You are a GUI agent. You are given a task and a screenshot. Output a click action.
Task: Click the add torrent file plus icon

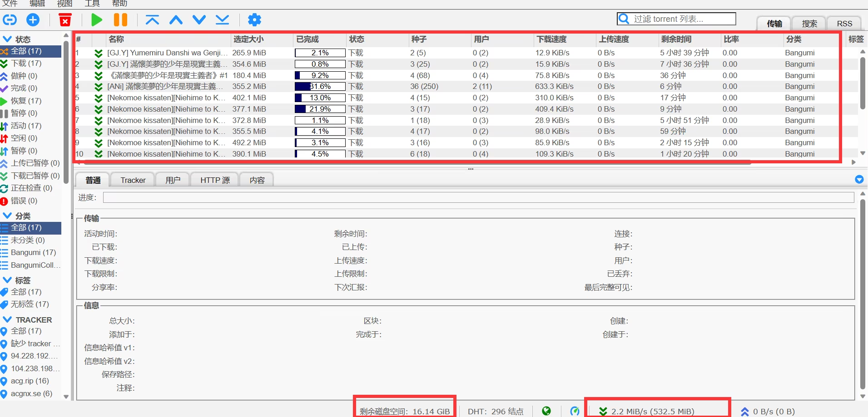(33, 20)
